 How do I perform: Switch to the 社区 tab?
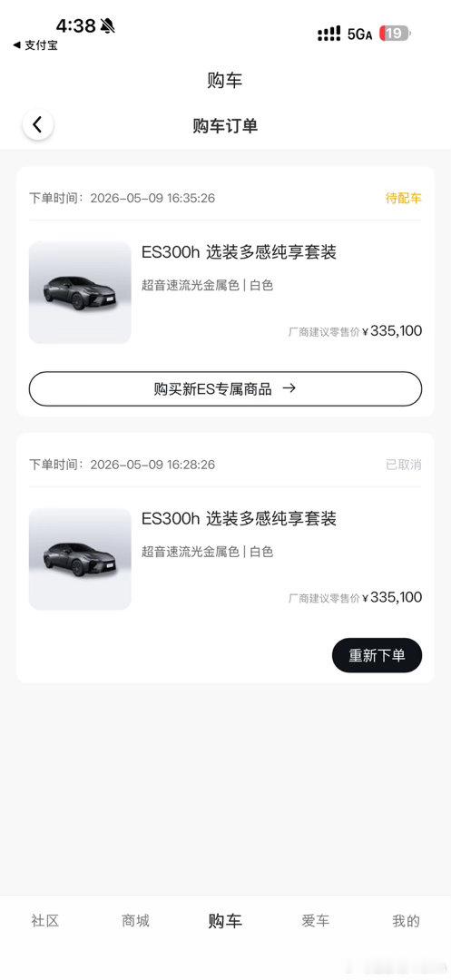(x=45, y=921)
